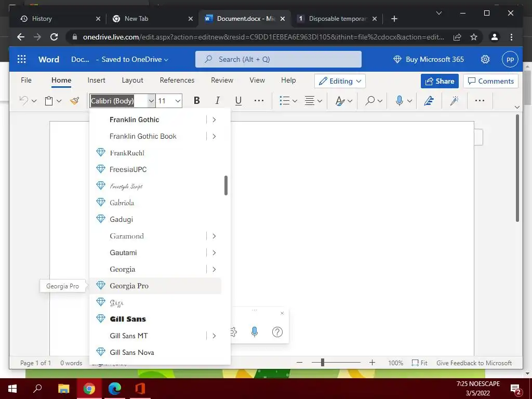Click the Share button
Viewport: 532px width, 399px height.
pyautogui.click(x=440, y=81)
